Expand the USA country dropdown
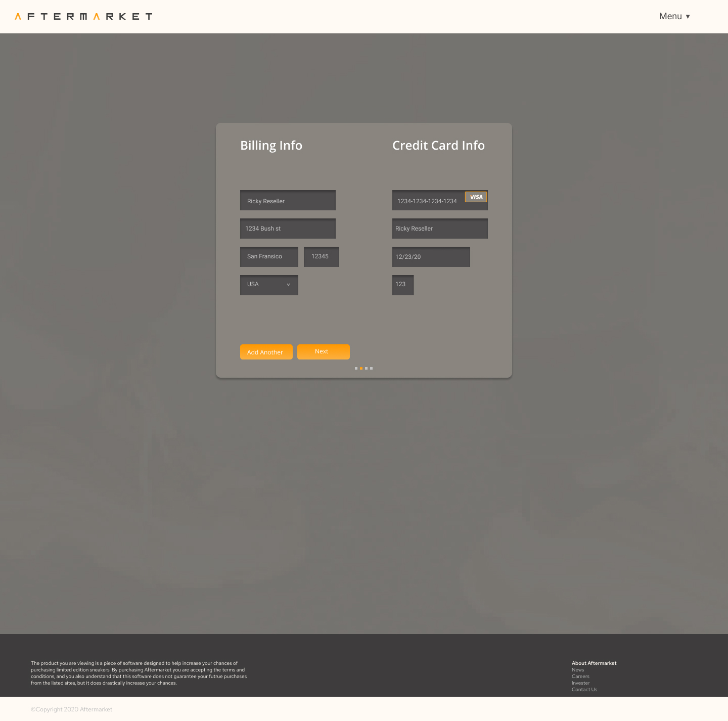Screen dimensions: 728x721 (269, 285)
